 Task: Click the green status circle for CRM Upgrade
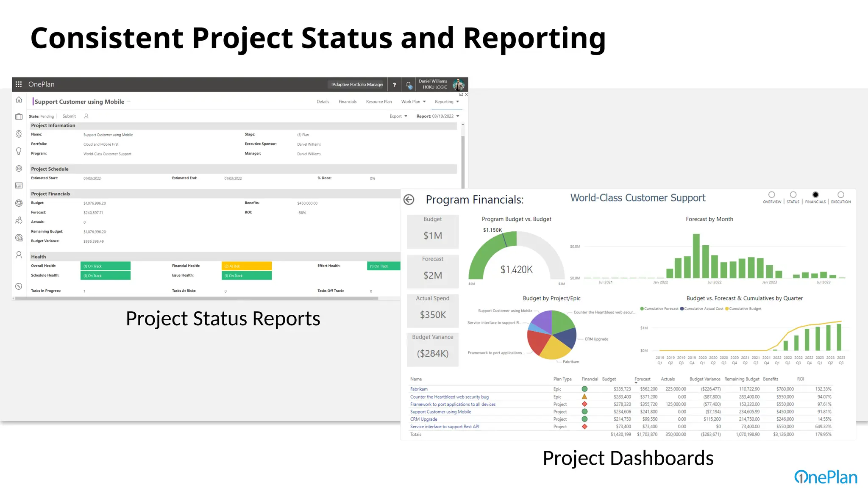click(x=584, y=419)
